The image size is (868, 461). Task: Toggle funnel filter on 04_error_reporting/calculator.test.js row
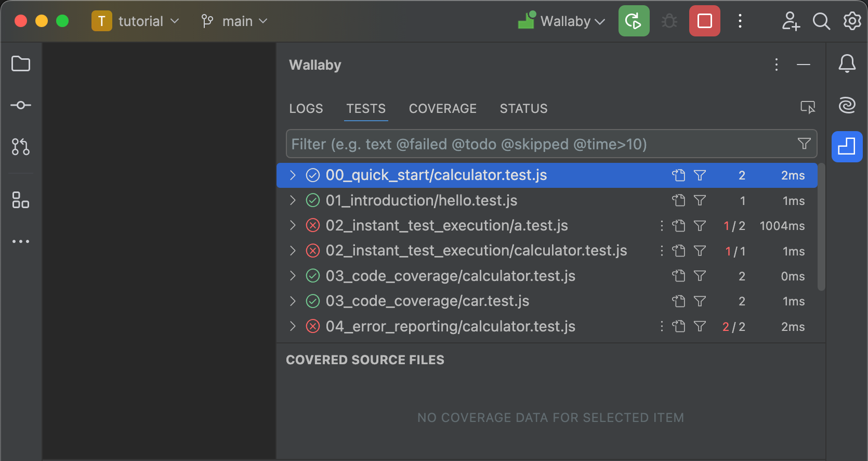click(700, 326)
